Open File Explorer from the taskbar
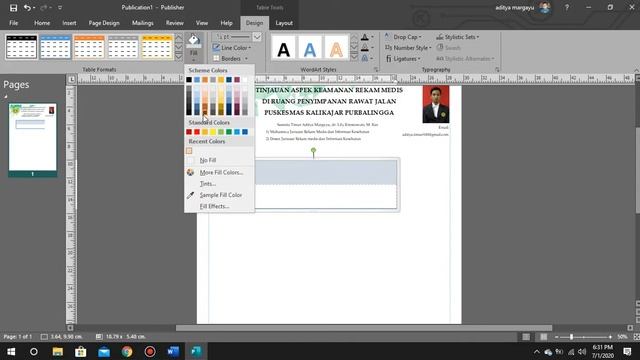This screenshot has width=640, height=360. 58,351
